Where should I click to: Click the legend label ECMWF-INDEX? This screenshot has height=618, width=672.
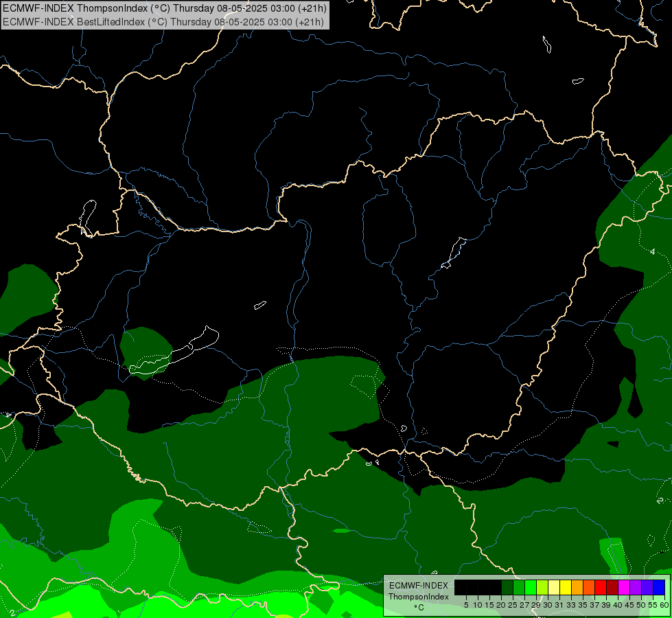[x=419, y=586]
